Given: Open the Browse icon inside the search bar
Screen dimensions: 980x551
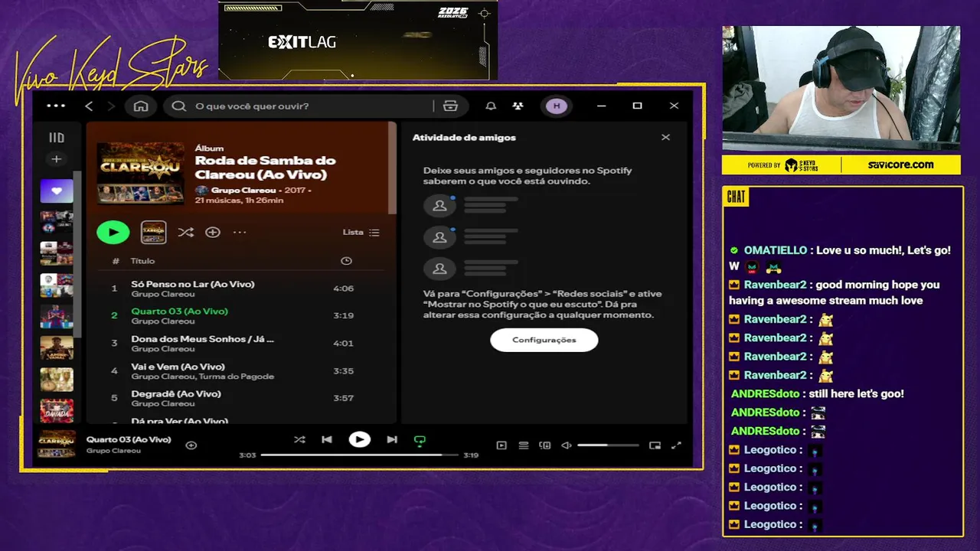Looking at the screenshot, I should tap(450, 106).
